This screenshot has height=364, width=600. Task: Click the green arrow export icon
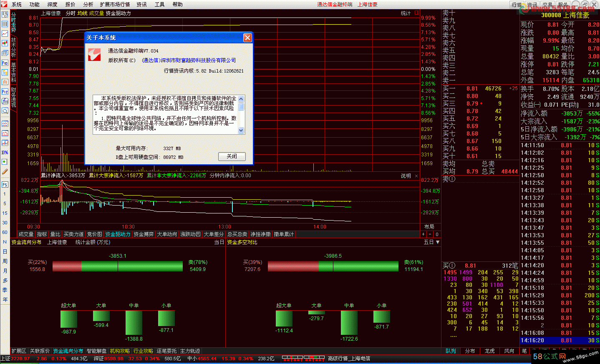[x=5, y=162]
